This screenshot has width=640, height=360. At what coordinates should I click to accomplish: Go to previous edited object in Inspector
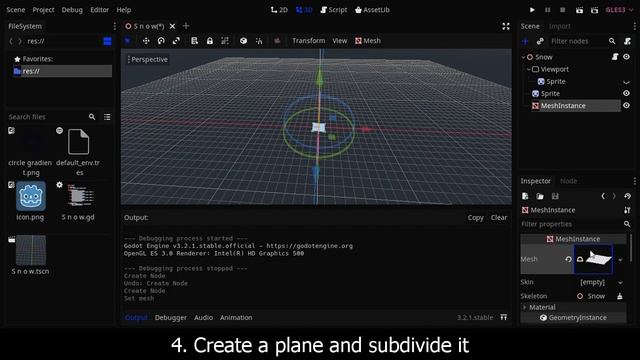(603, 196)
